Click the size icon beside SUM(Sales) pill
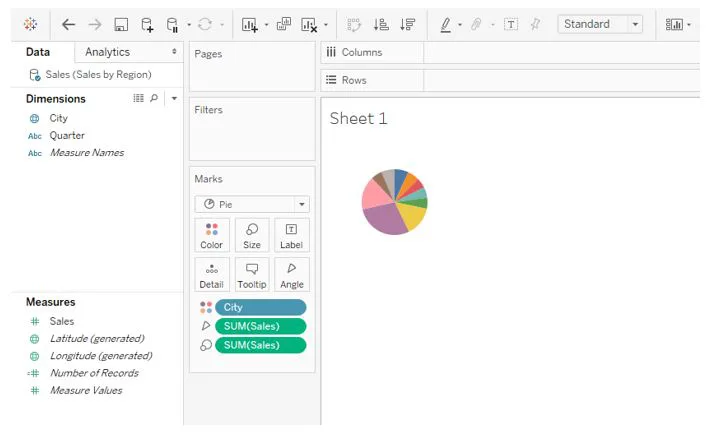The width and height of the screenshot is (712, 442). pyautogui.click(x=206, y=345)
